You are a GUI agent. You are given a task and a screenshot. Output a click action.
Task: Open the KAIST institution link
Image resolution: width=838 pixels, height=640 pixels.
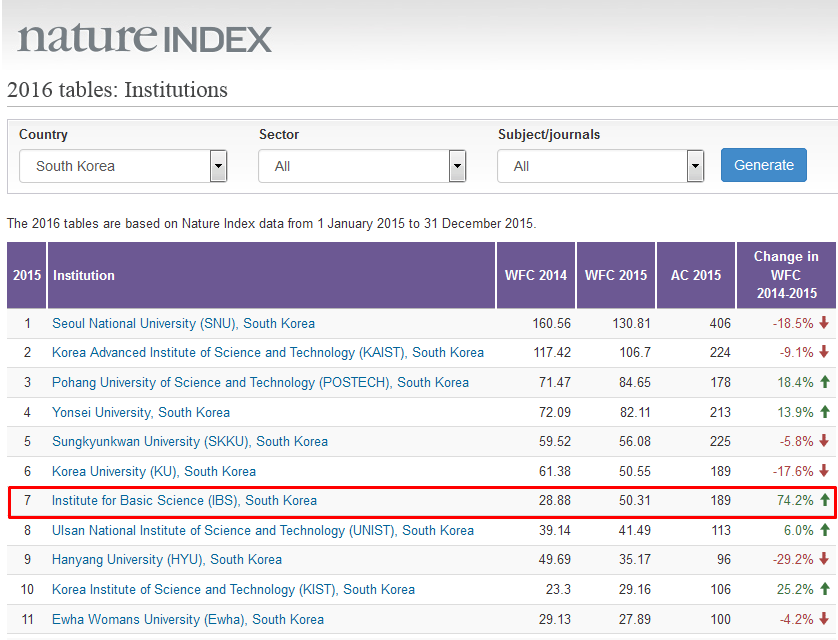point(268,353)
